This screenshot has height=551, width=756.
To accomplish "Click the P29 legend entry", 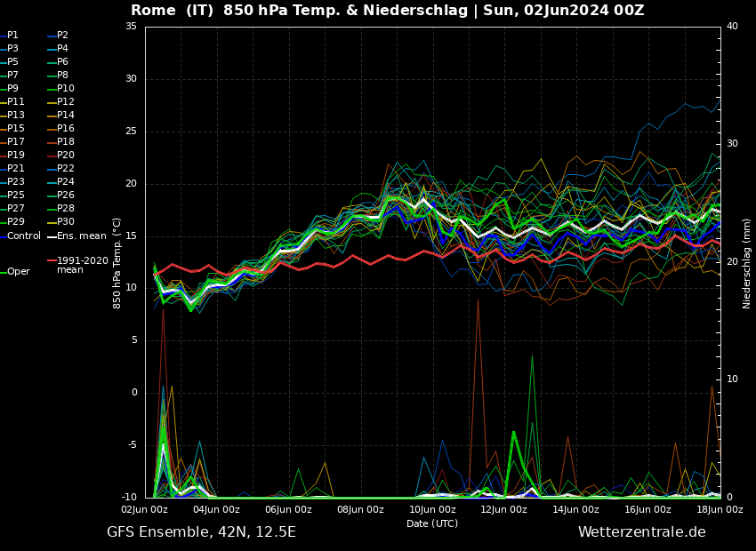I will (16, 222).
